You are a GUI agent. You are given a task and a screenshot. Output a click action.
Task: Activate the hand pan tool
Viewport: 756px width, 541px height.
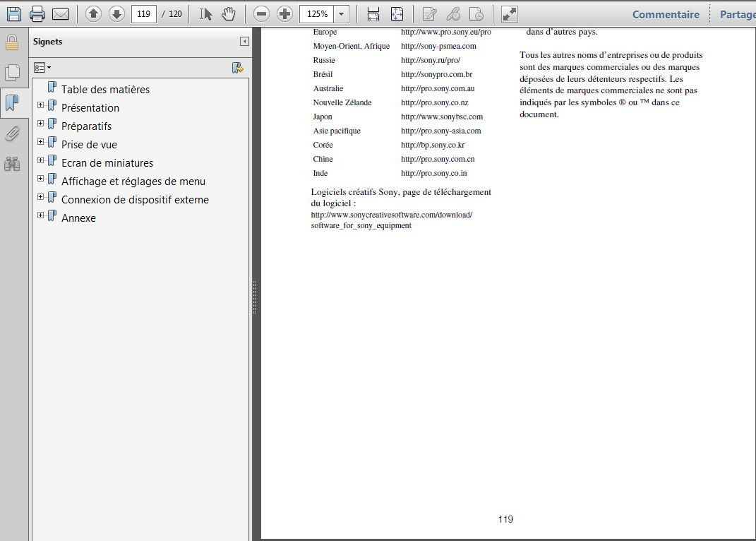(x=229, y=14)
